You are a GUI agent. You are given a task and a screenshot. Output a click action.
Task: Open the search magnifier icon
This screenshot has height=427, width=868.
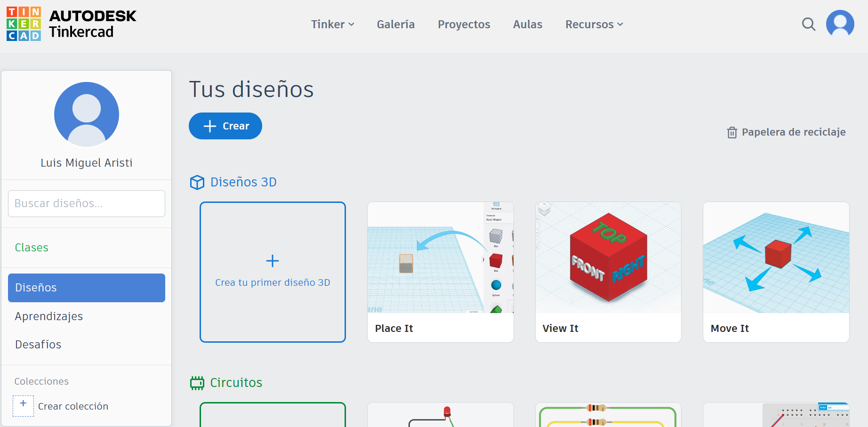[x=808, y=24]
